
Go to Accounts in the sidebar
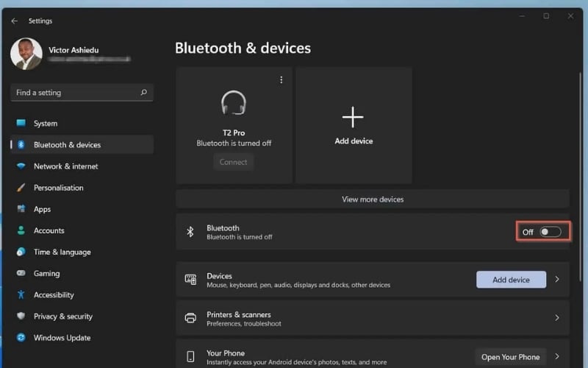click(49, 230)
